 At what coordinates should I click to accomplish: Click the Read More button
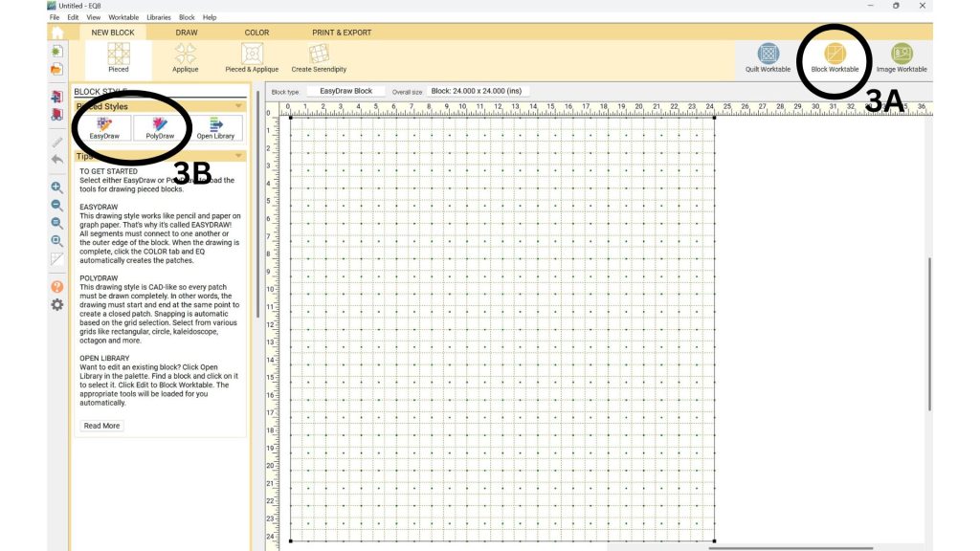(101, 426)
